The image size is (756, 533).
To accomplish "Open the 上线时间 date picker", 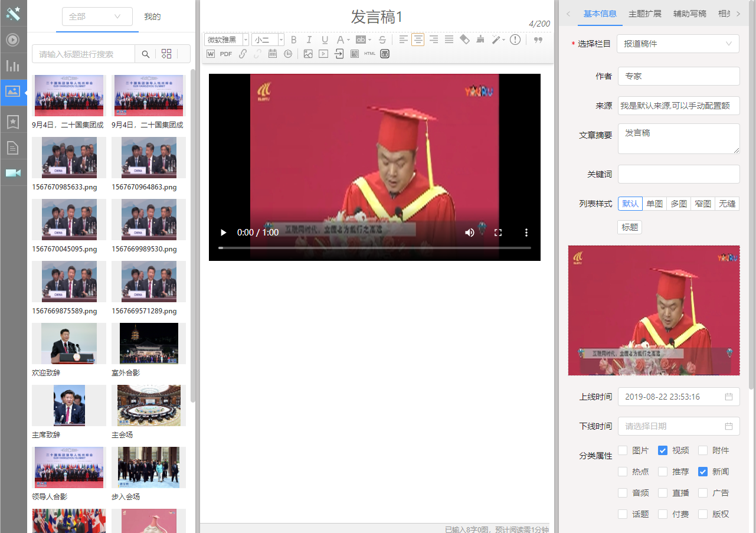I will [x=679, y=397].
